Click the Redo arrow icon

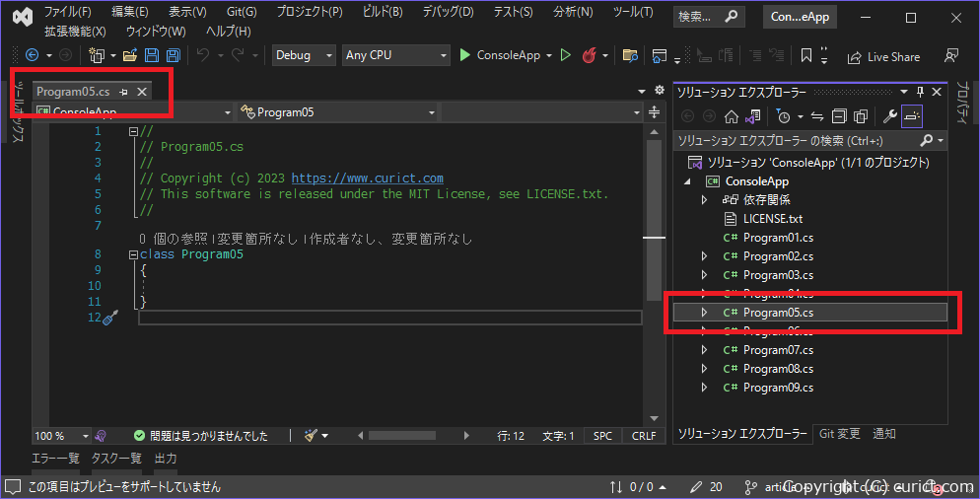(238, 55)
